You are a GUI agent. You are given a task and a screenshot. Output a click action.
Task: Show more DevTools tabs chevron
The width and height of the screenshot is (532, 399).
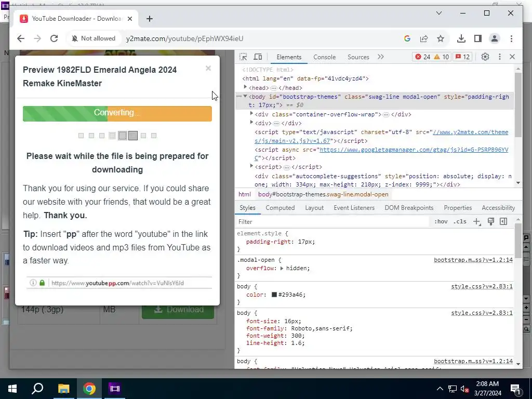click(381, 57)
